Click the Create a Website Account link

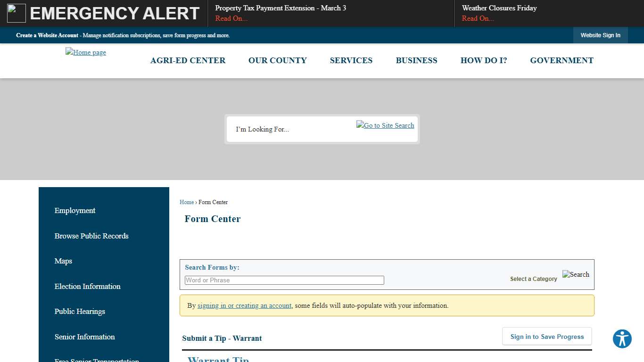47,35
